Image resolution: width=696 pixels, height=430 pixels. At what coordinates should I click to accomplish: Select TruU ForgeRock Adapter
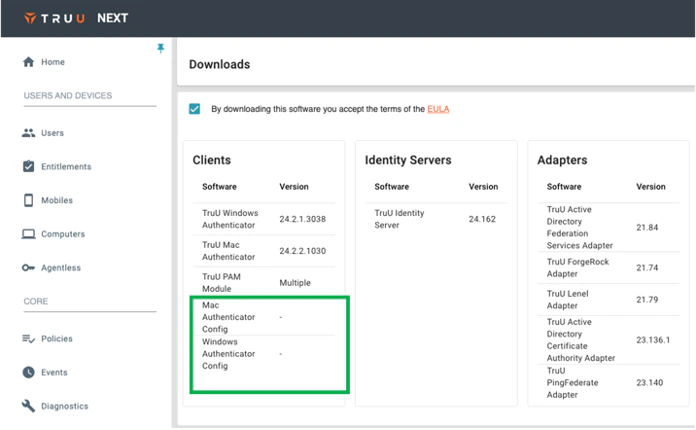click(578, 268)
